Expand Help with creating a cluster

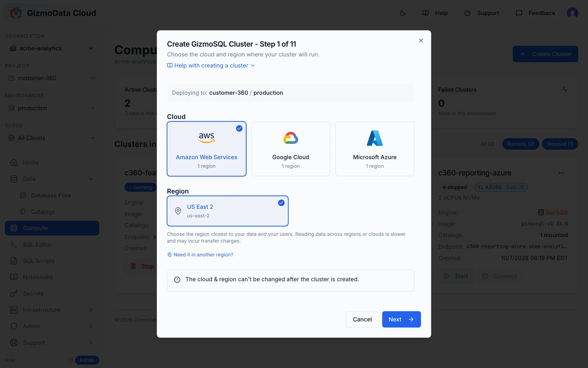[211, 66]
